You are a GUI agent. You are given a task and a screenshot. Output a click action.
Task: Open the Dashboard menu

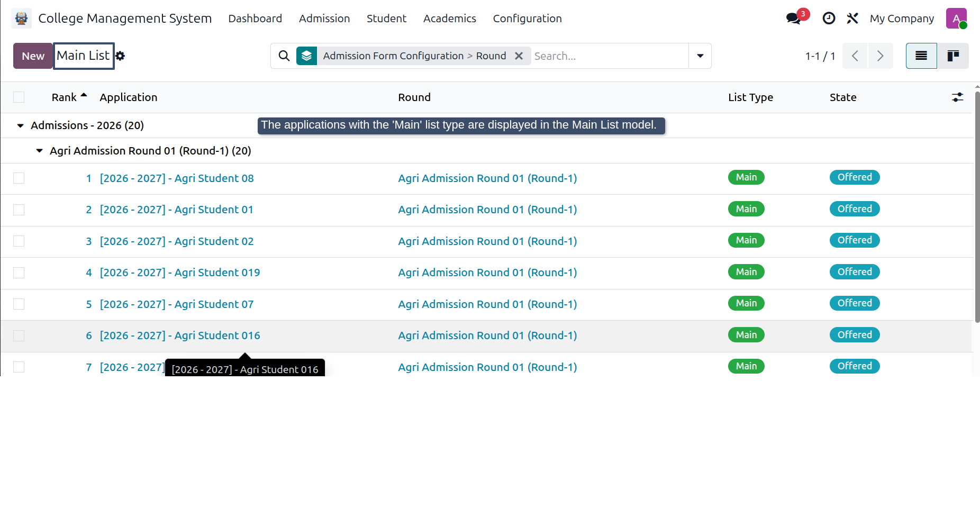tap(255, 19)
